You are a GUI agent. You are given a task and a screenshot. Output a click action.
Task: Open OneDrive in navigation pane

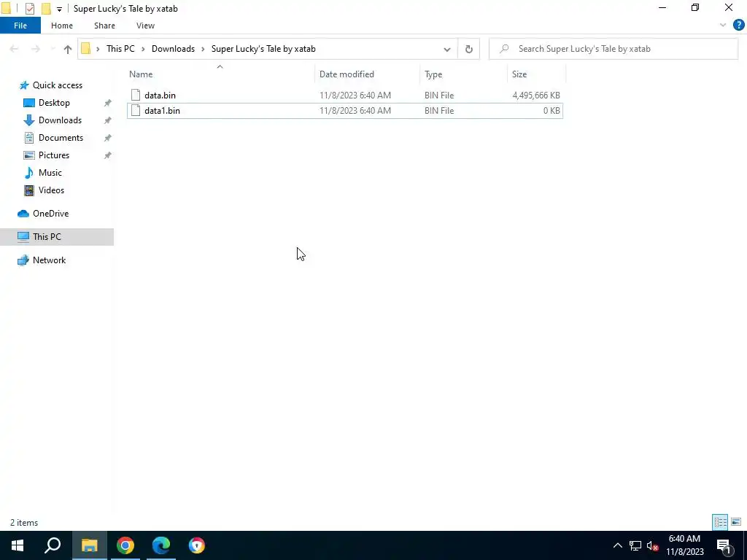tap(50, 214)
